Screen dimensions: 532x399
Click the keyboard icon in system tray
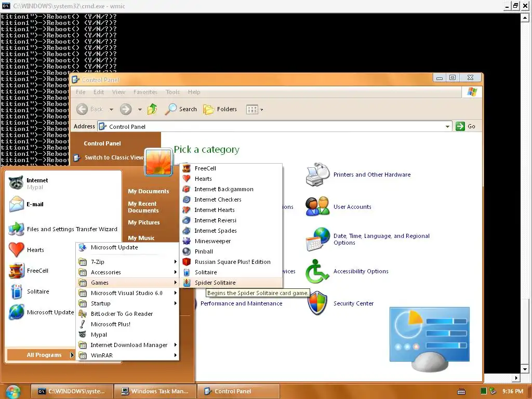coord(461,392)
